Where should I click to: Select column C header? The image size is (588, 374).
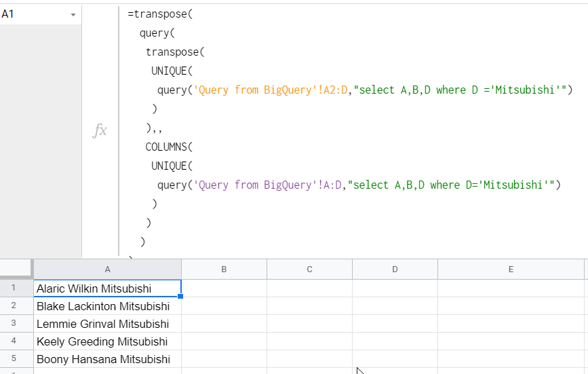tap(309, 269)
